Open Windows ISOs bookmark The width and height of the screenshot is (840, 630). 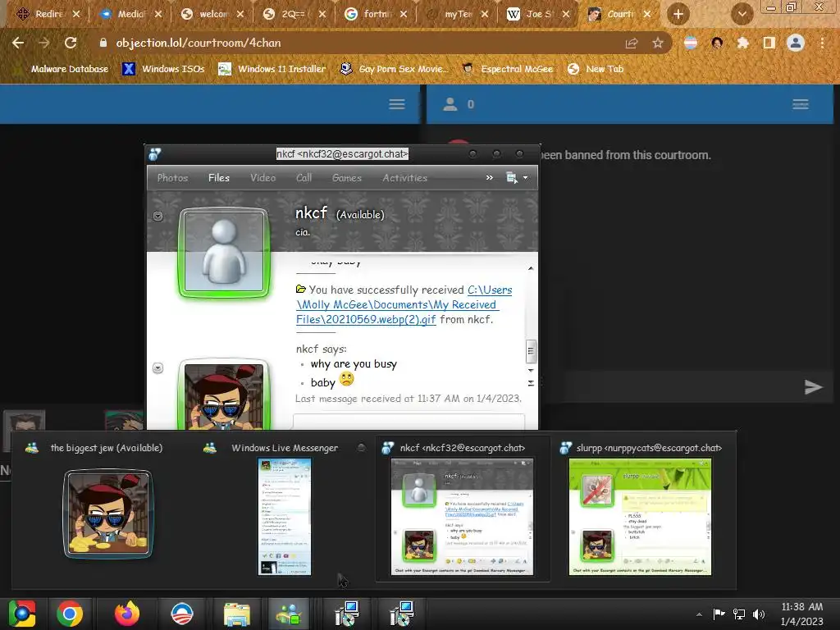[164, 69]
